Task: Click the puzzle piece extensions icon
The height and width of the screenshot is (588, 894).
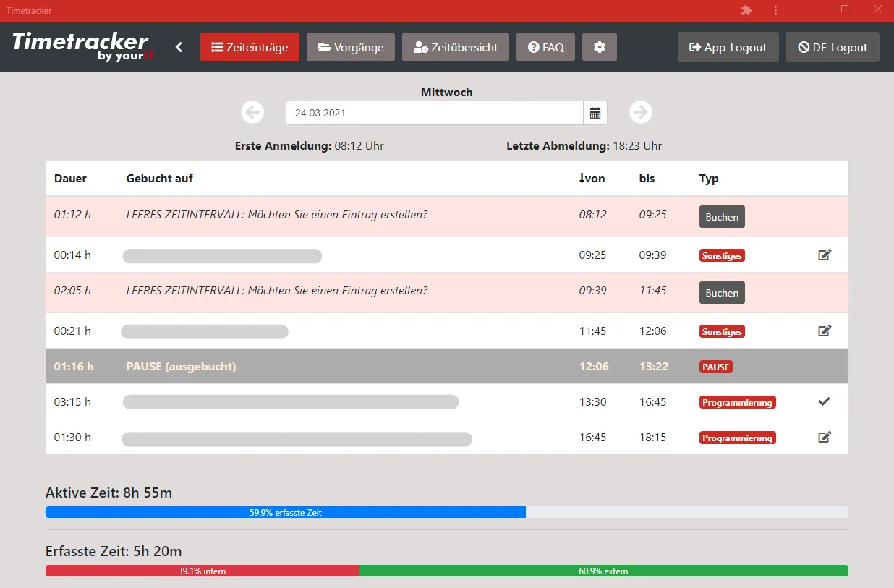Action: coord(746,10)
